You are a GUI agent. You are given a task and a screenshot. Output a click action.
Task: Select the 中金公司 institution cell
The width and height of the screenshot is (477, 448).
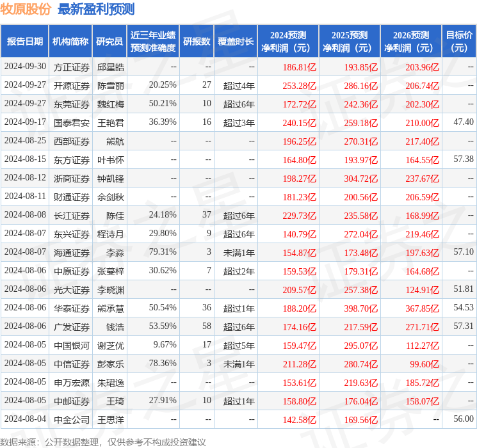tap(72, 420)
